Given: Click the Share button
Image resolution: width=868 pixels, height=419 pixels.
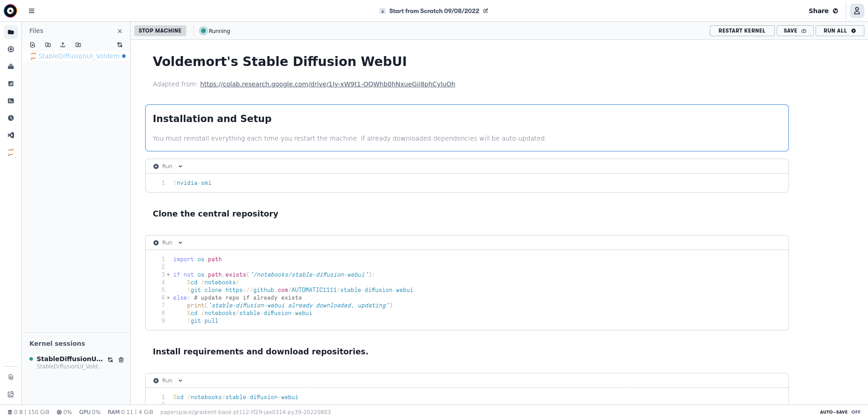Looking at the screenshot, I should [x=823, y=11].
